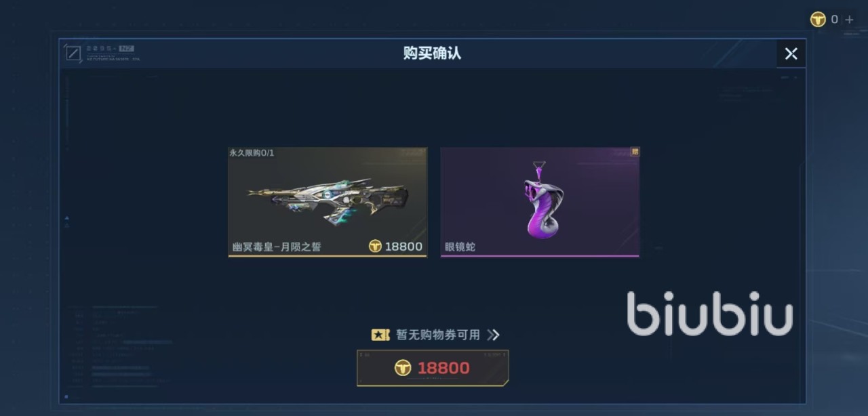
Task: Close the 购买确认 purchase dialog
Action: [791, 54]
